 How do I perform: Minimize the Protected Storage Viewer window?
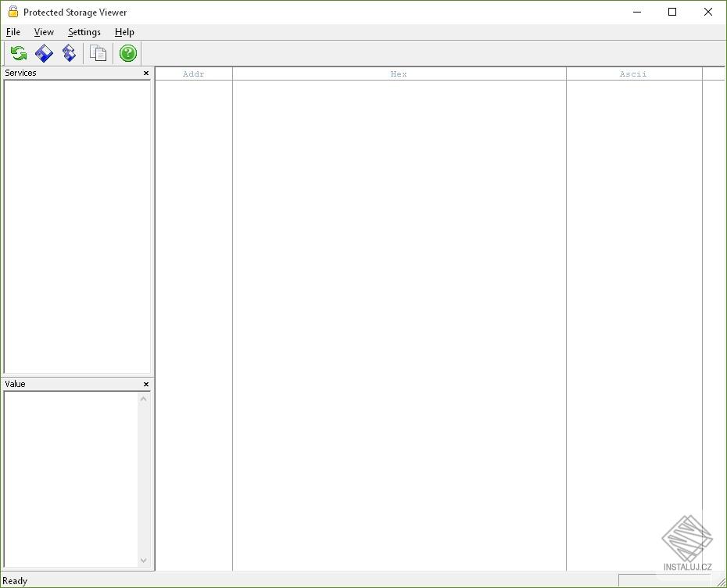pyautogui.click(x=636, y=12)
